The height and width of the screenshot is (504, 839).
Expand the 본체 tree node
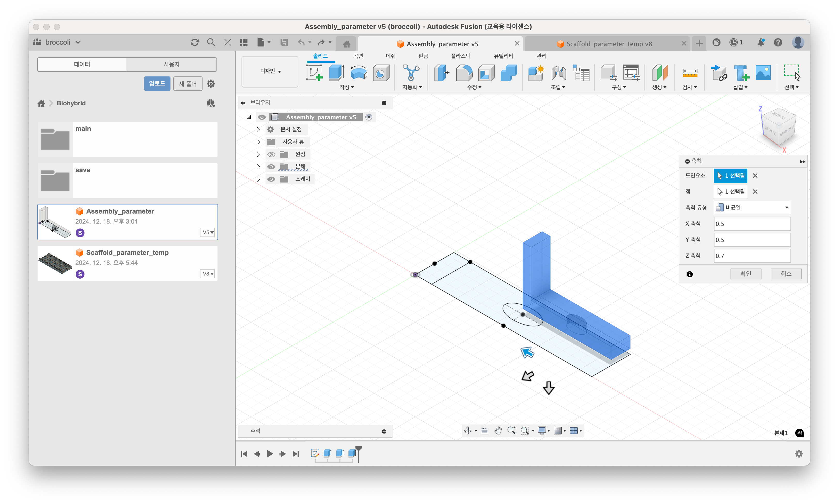coord(258,167)
